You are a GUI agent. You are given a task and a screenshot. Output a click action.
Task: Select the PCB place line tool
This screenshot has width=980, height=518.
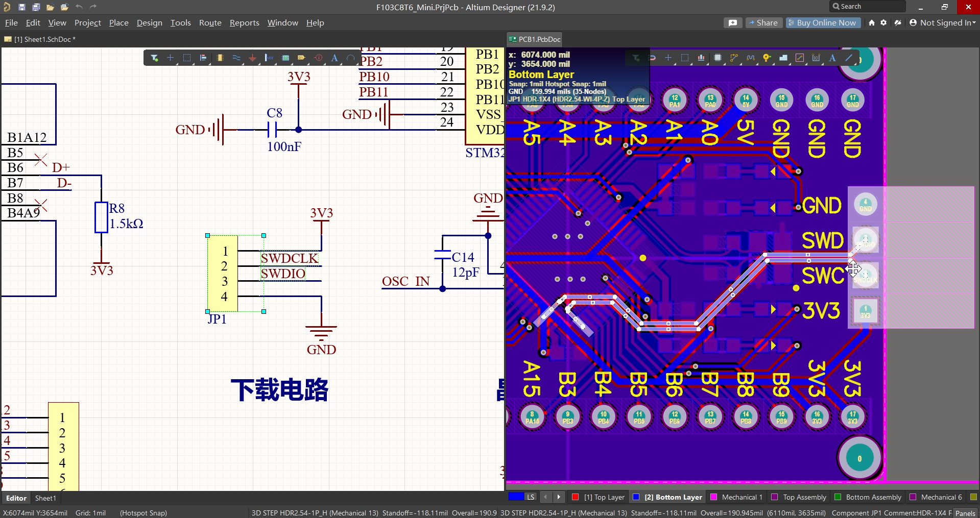pyautogui.click(x=849, y=58)
